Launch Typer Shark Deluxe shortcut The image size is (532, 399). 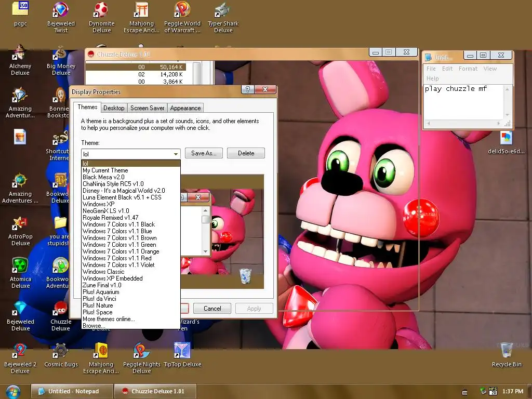(x=223, y=17)
